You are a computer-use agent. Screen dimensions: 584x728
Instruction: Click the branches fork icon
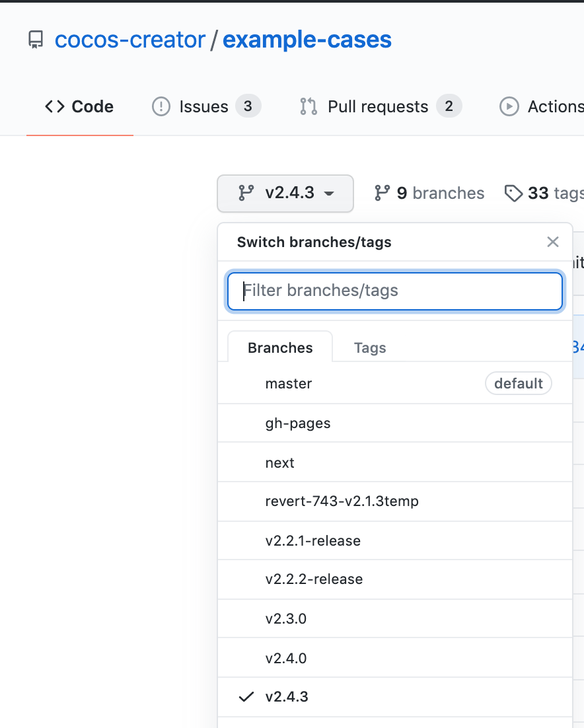pyautogui.click(x=382, y=193)
